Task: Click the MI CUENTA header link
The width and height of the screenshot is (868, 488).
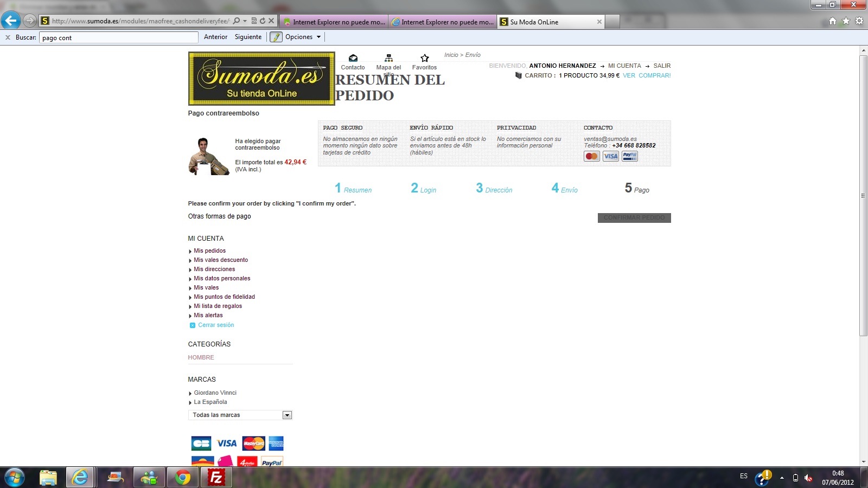Action: [624, 66]
